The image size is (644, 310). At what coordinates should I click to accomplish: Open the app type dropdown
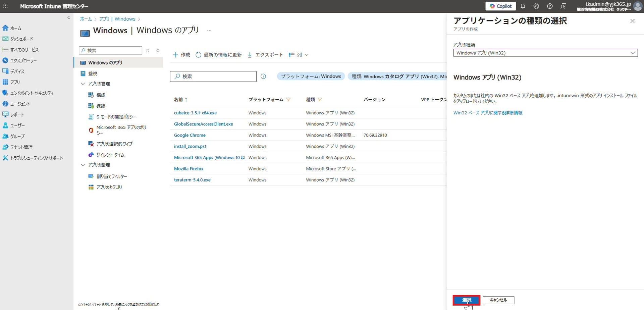tap(545, 53)
